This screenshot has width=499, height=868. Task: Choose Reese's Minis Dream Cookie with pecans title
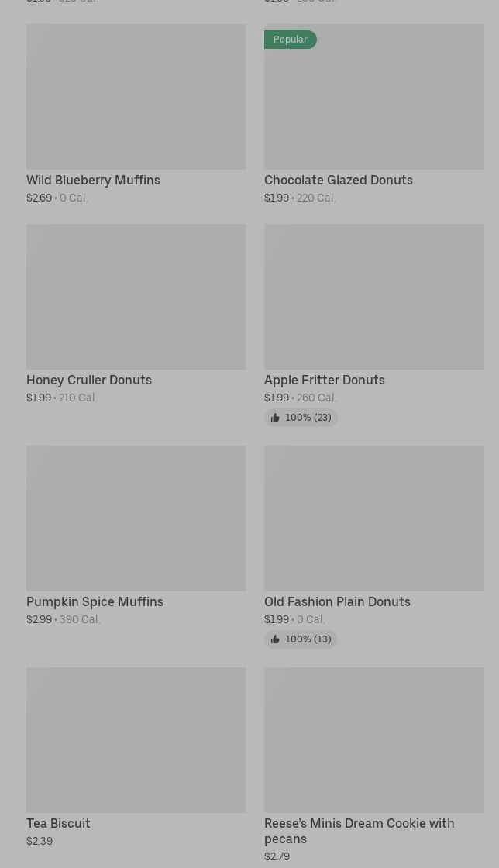pos(359,830)
